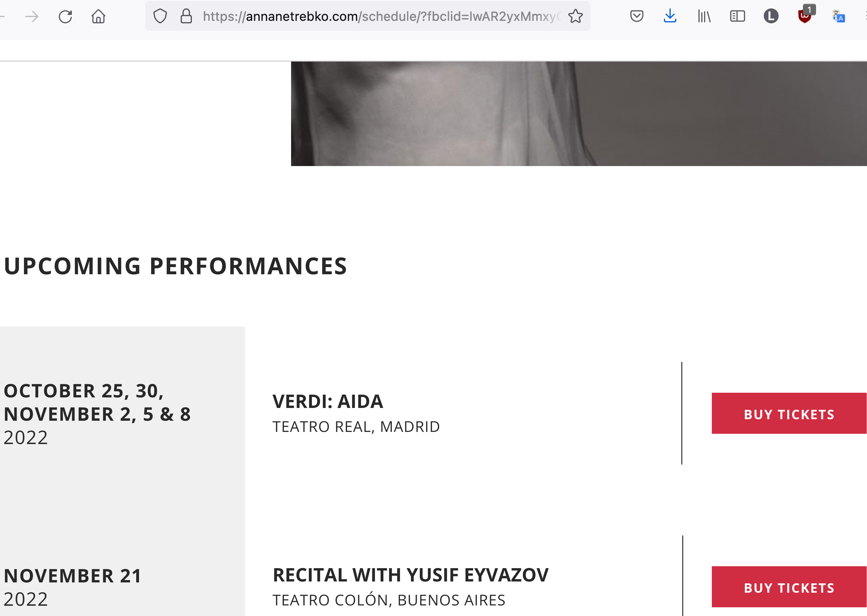Click the forward navigation arrow
This screenshot has height=616, width=867.
pos(32,17)
